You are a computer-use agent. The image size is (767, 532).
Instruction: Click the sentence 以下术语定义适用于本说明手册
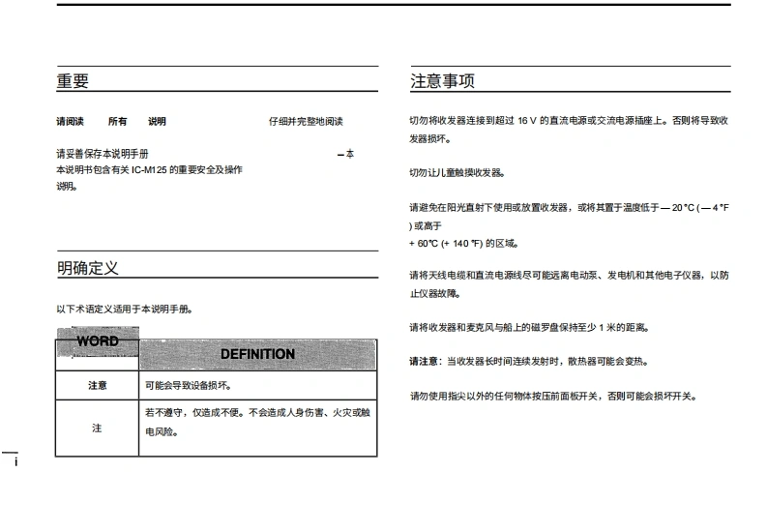tap(124, 310)
